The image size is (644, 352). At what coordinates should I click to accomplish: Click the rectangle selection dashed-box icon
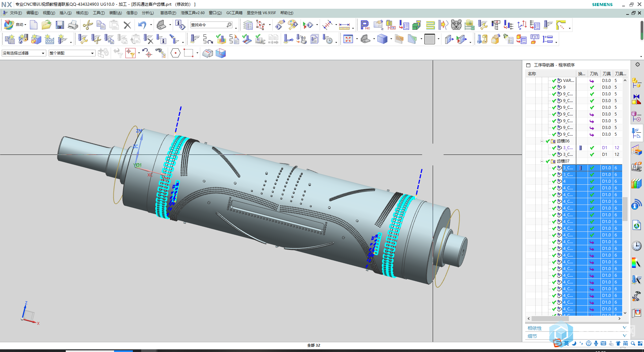coord(189,53)
